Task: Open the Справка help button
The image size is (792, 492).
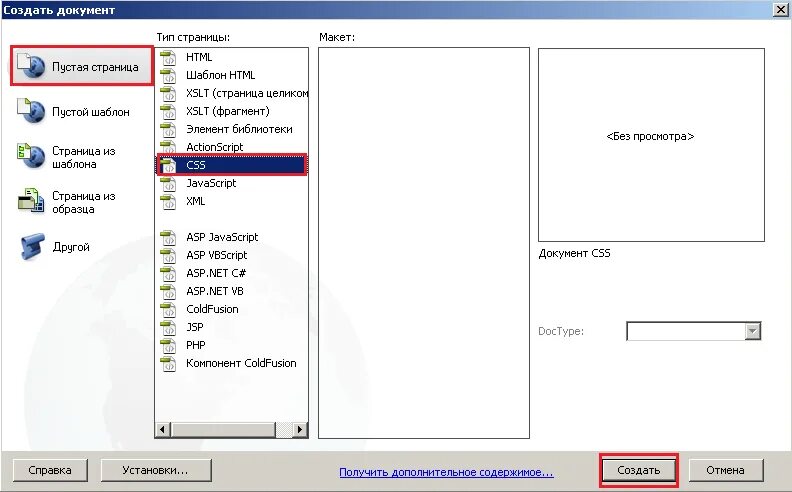Action: 50,470
